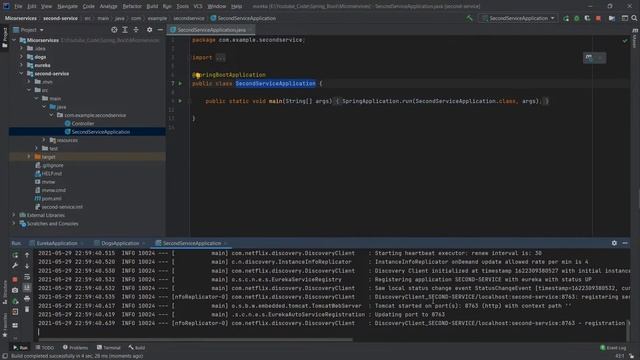640x360 pixels.
Task: Expand the resources folder
Action: point(44,140)
